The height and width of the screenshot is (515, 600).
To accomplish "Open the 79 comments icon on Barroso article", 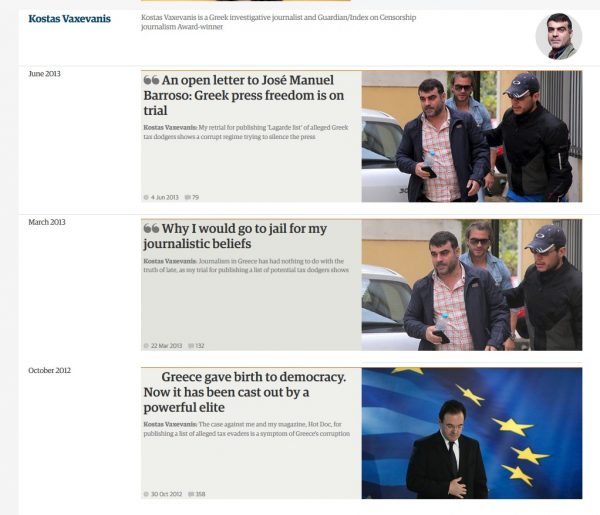I will tap(188, 197).
